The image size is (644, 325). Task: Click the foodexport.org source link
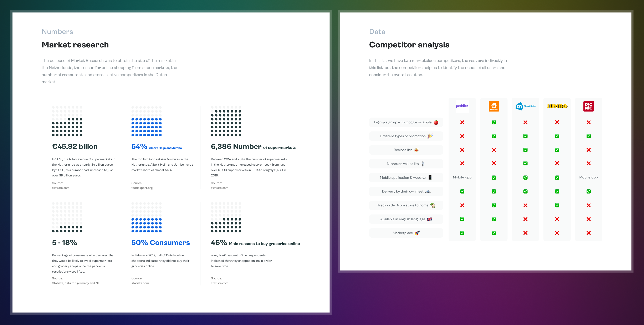[x=142, y=188]
